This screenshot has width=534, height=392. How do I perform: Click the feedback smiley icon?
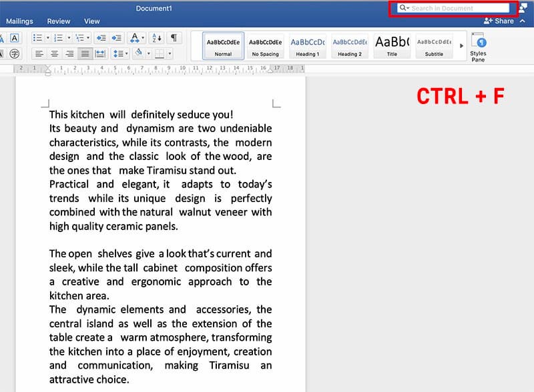523,8
